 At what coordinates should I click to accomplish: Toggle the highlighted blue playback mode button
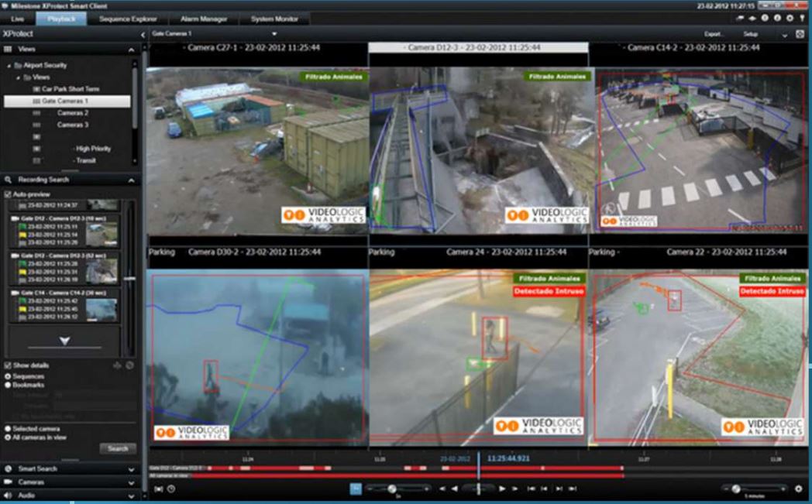point(356,489)
